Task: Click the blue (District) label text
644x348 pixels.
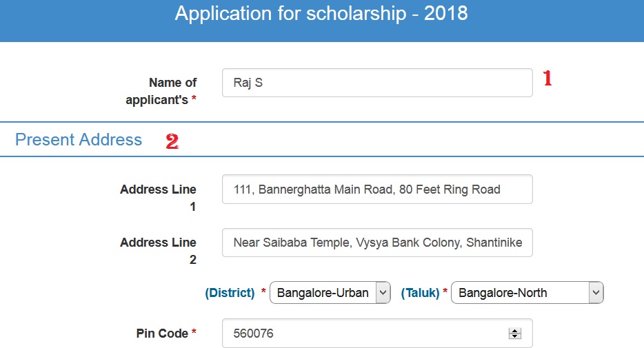Action: click(x=230, y=293)
